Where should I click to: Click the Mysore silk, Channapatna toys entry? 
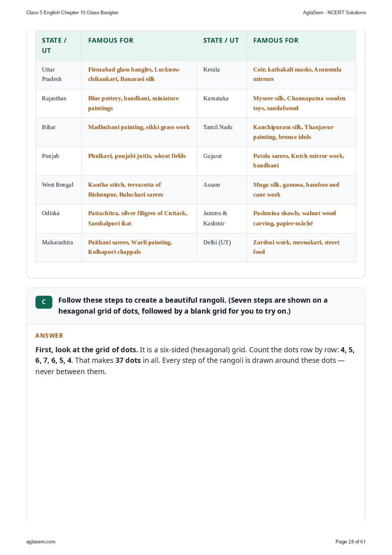point(301,104)
